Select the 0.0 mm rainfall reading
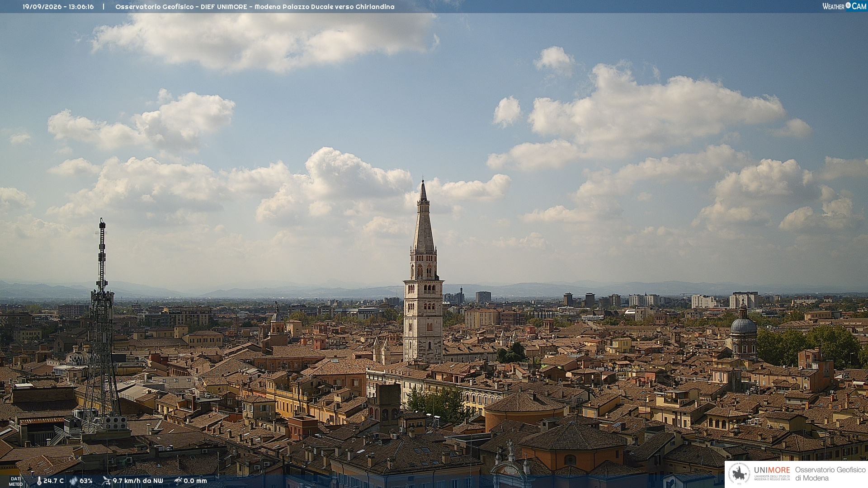This screenshot has width=868, height=488. click(x=195, y=481)
